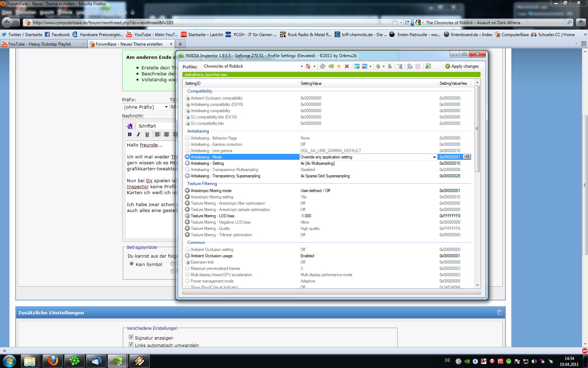
Task: Click Inspector settings list vertical scrollbar
Action: 477,128
